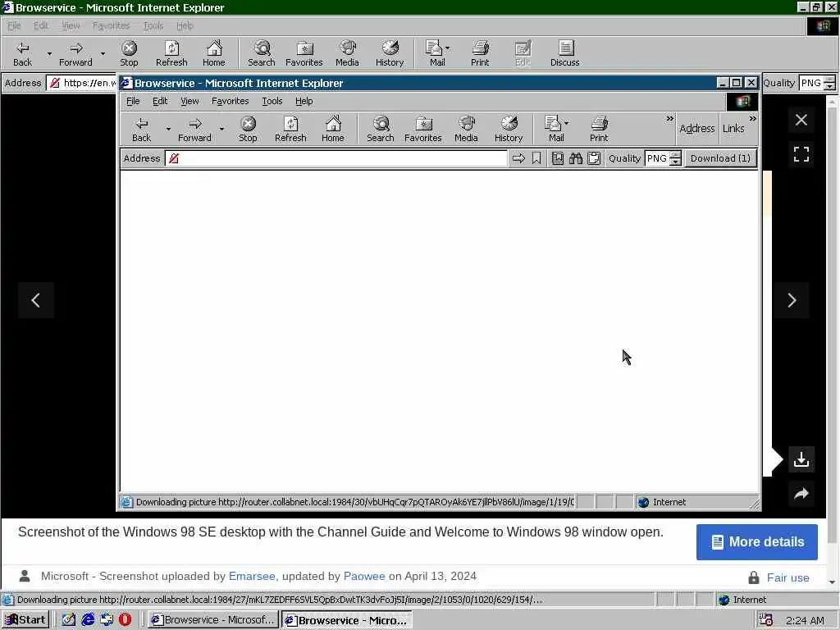The image size is (840, 630).
Task: Open Edit menu in front window
Action: coord(160,101)
